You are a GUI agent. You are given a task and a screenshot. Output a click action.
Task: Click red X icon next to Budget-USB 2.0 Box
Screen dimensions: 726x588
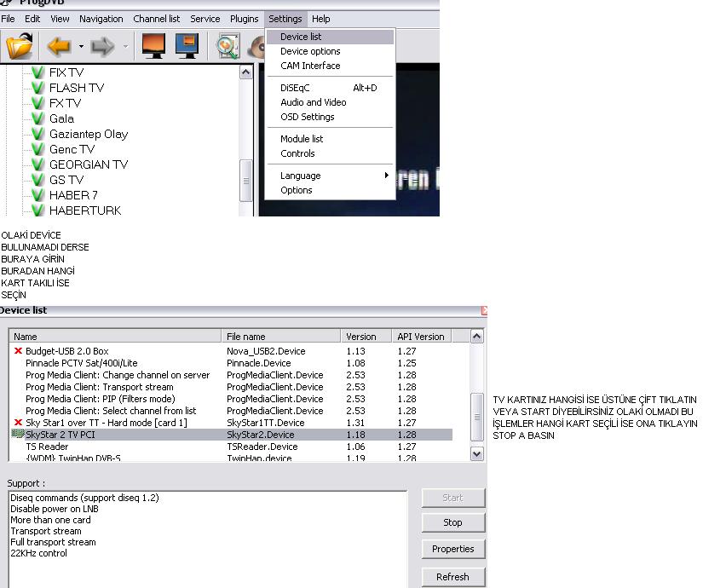coord(18,351)
